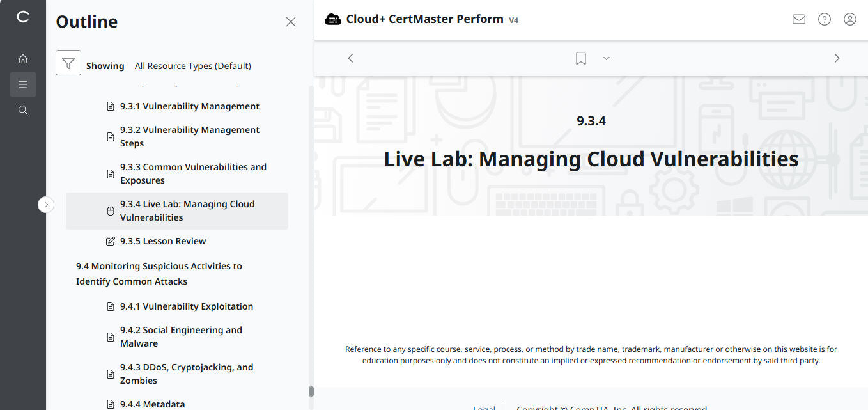Click the mail/contact icon at top right
Screen dimensions: 868x410
point(798,19)
